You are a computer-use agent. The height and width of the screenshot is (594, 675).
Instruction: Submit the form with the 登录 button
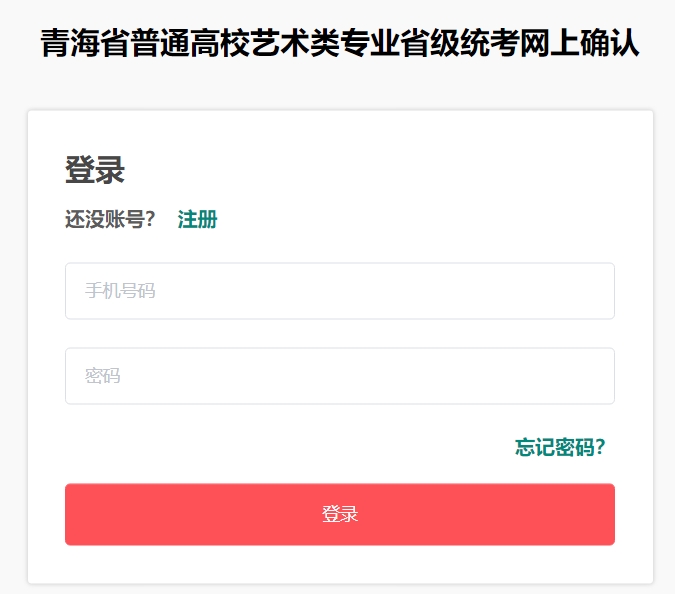point(340,514)
